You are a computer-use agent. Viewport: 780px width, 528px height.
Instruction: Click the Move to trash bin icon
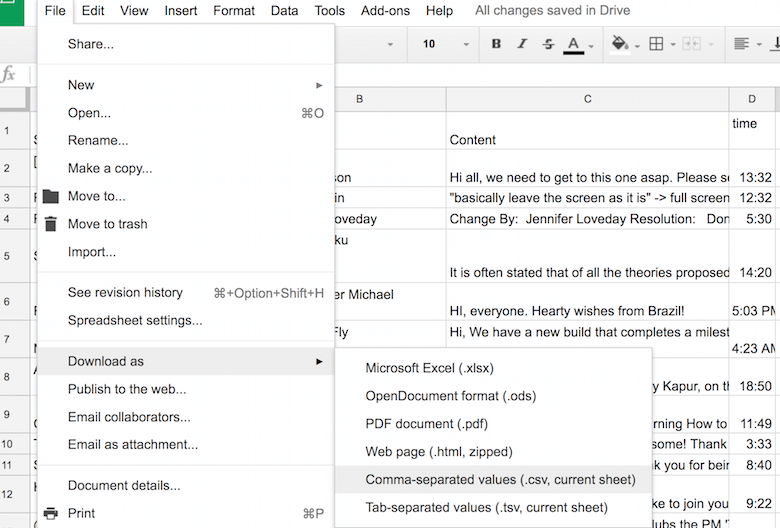pyautogui.click(x=51, y=224)
